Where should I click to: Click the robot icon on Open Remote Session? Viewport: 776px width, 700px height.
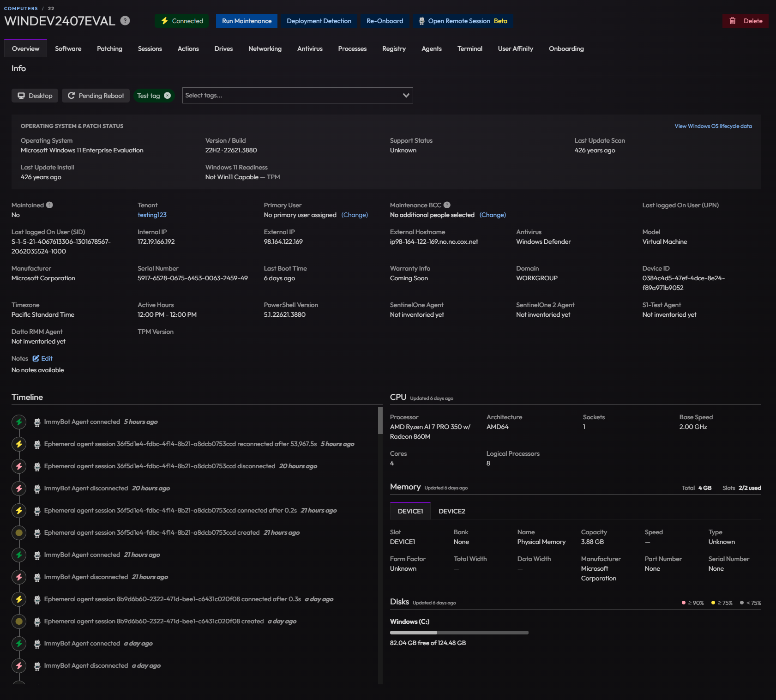click(x=421, y=21)
